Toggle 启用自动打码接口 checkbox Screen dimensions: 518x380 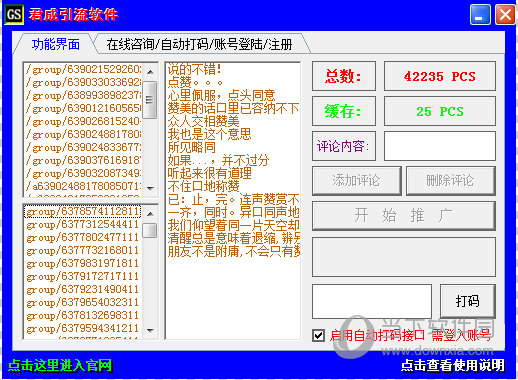(318, 335)
